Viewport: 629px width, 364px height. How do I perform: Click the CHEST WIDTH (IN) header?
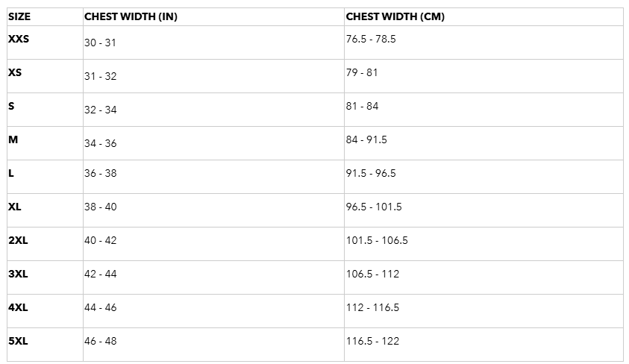131,16
